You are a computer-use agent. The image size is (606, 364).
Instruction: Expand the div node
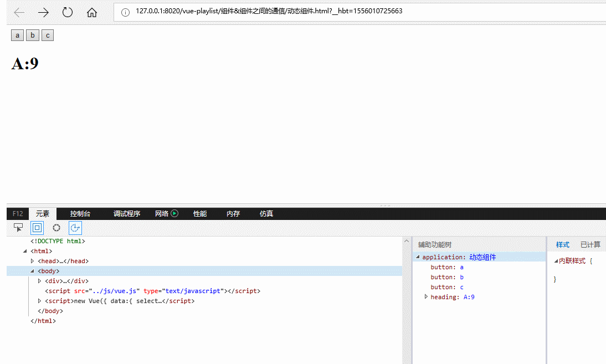pyautogui.click(x=39, y=281)
